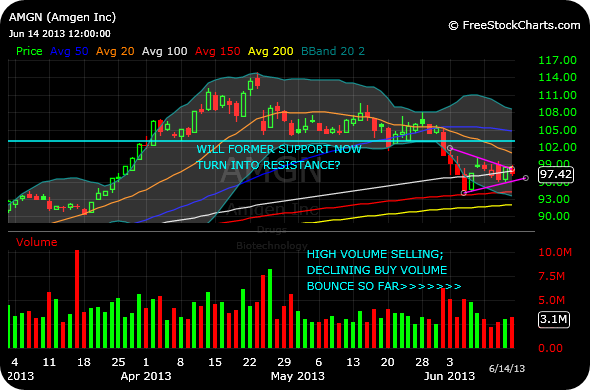Viewport: 590px width, 390px height.
Task: Select the red Avg 150 legend label
Action: [x=217, y=51]
